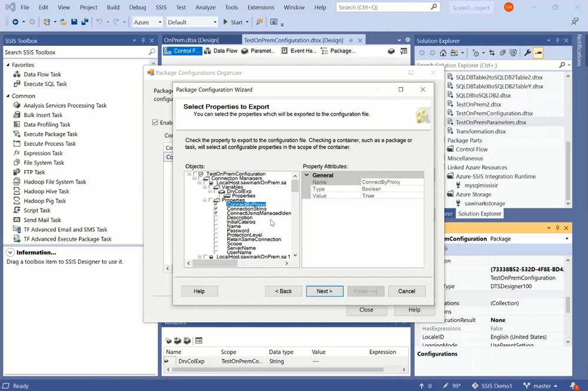The image size is (588, 391).
Task: Switch to the Data Flow designer tab
Action: click(x=221, y=51)
